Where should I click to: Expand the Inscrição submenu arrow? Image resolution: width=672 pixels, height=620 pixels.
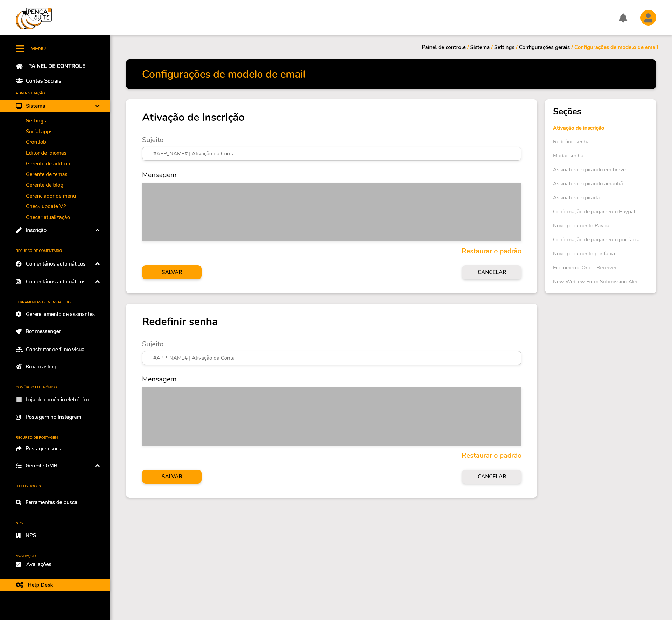(97, 230)
